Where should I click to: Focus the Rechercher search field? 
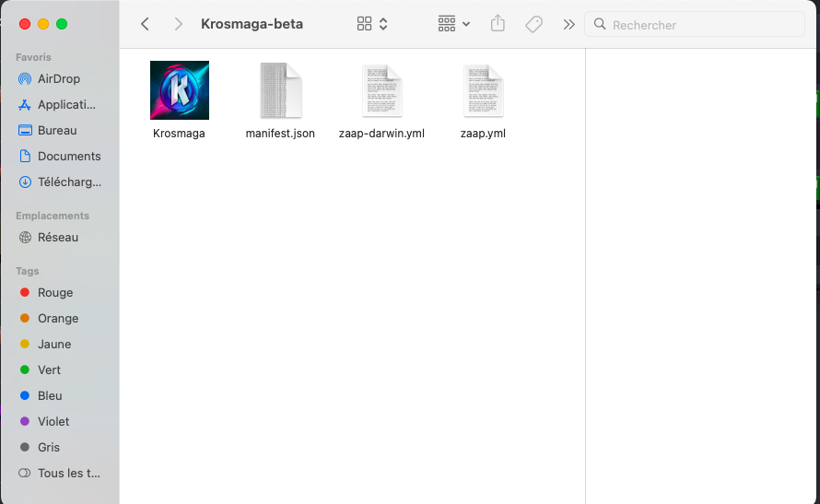tap(695, 25)
